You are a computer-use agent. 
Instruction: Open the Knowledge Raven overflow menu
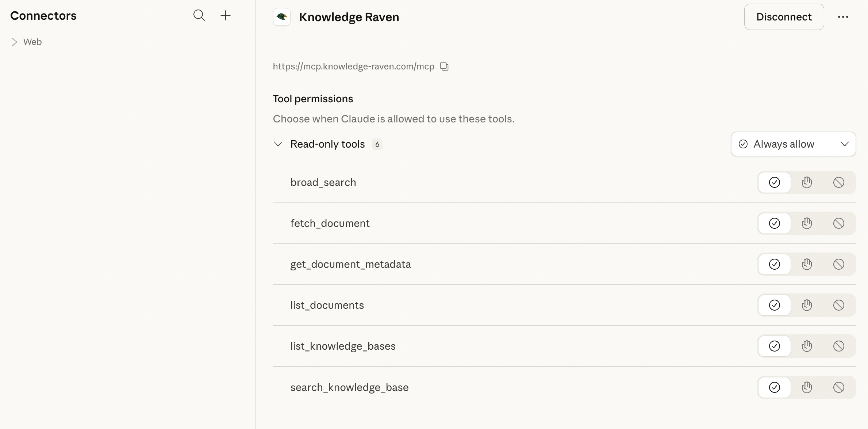(x=843, y=16)
